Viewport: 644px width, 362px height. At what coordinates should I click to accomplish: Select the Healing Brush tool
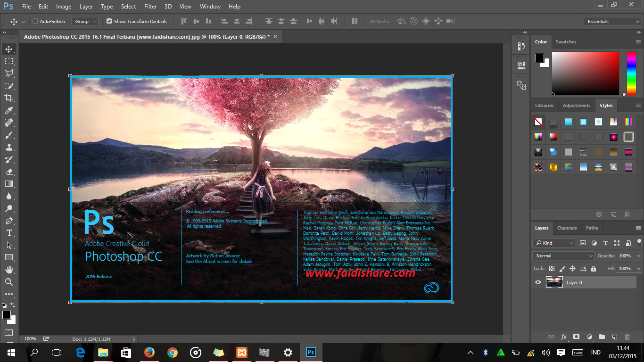click(x=9, y=123)
